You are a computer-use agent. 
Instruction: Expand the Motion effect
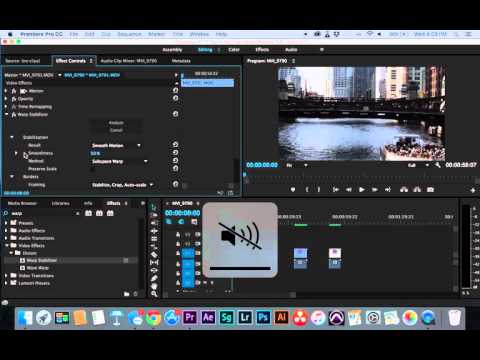(6, 91)
